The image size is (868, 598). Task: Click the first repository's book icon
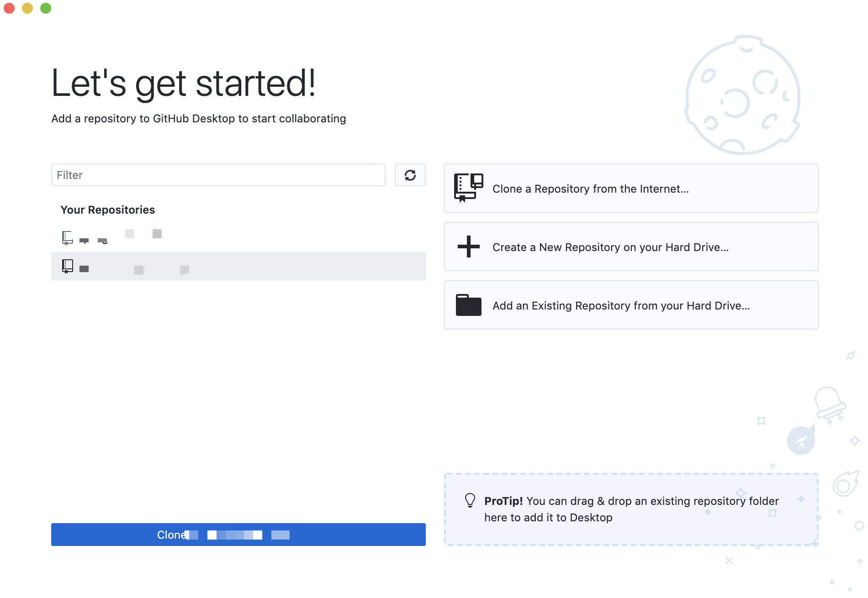click(x=67, y=237)
